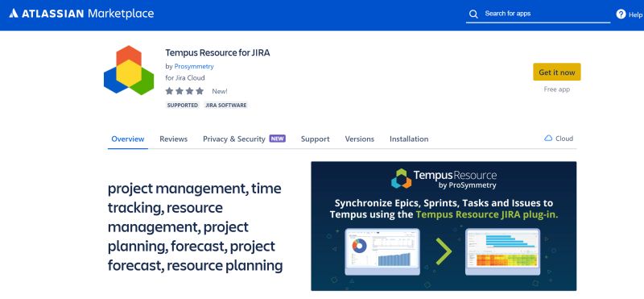Click the Tempus Resource for JIRA title
Image resolution: width=644 pixels, height=299 pixels.
(x=217, y=52)
